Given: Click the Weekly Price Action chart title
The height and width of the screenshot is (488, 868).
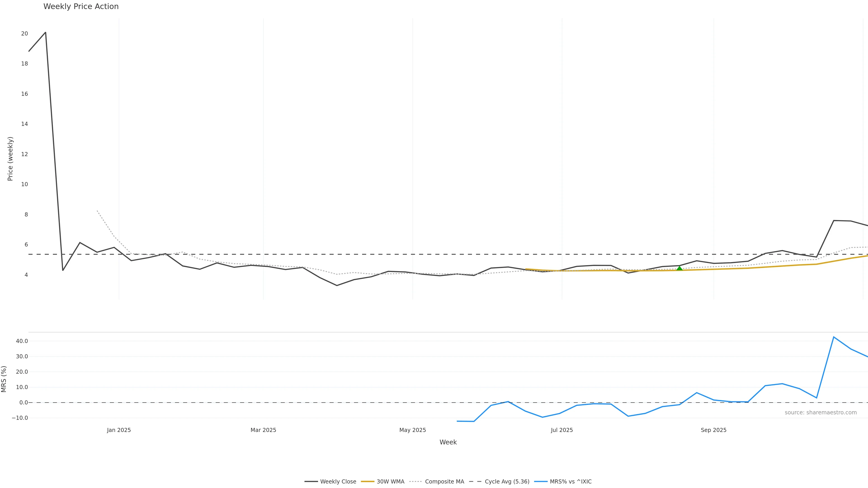Looking at the screenshot, I should click(x=81, y=6).
